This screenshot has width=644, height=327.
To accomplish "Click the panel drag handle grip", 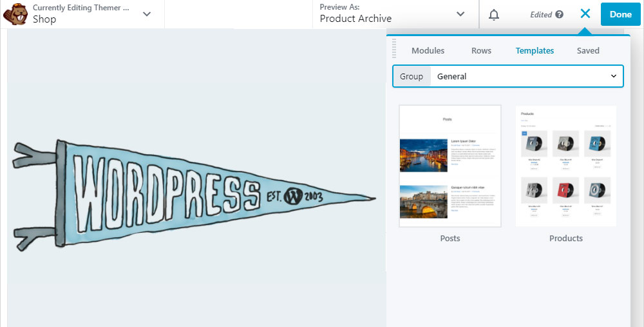I will click(x=394, y=48).
